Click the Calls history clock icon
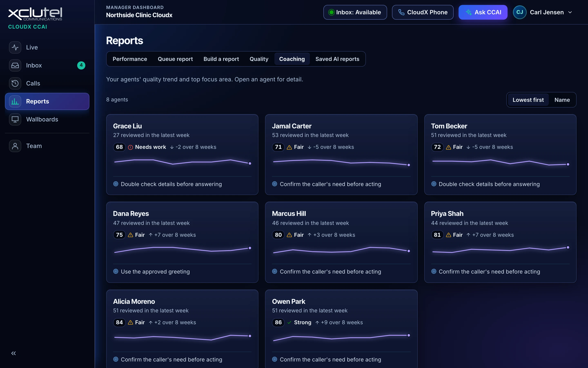The height and width of the screenshot is (368, 588). 15,83
